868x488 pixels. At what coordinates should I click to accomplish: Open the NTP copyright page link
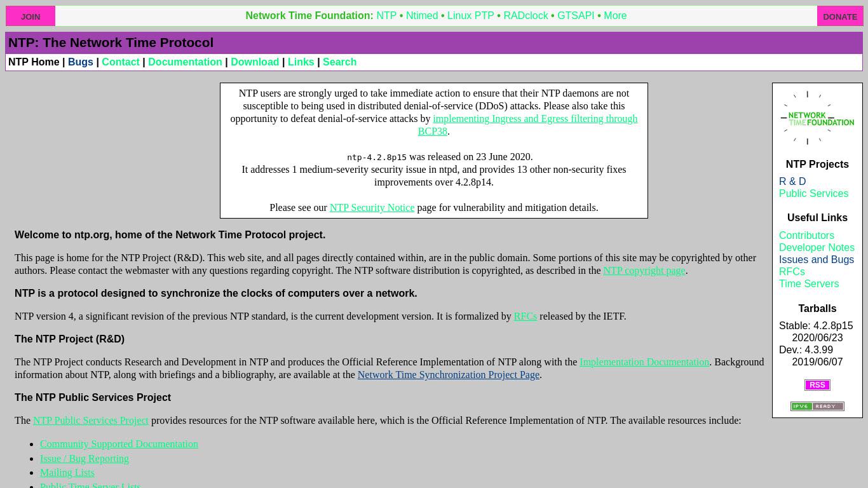(644, 271)
